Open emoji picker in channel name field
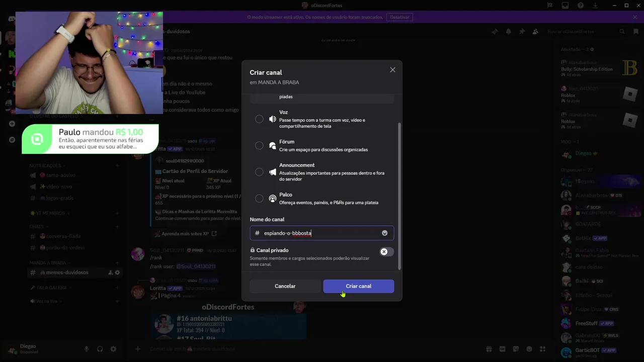Image resolution: width=644 pixels, height=362 pixels. tap(384, 233)
